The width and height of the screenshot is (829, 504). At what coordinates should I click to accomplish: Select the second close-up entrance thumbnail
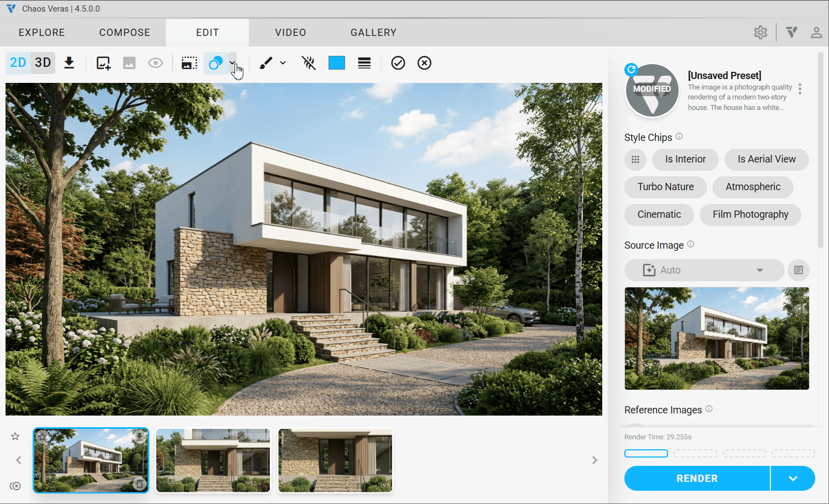[x=213, y=460]
